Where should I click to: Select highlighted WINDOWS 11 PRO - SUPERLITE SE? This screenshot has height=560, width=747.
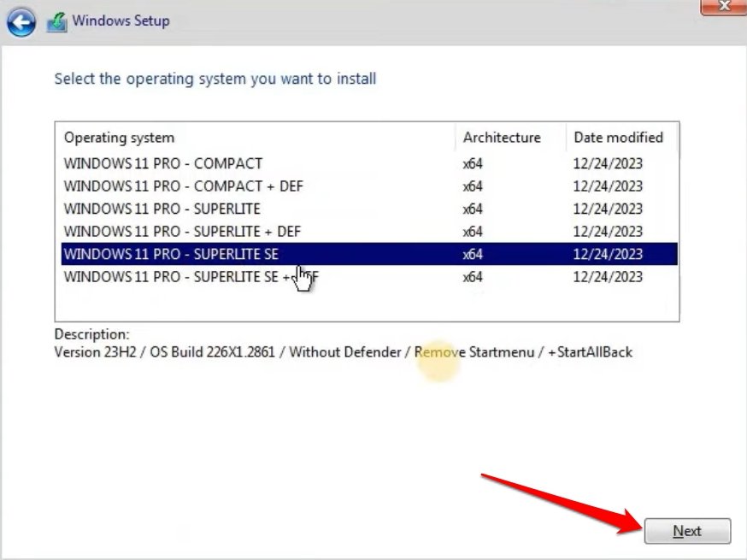(x=369, y=254)
